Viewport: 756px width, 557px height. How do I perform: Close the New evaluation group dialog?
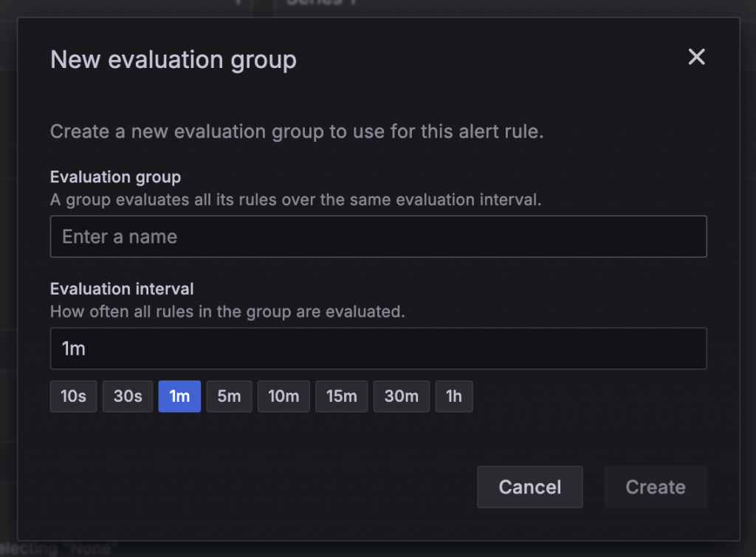click(696, 57)
